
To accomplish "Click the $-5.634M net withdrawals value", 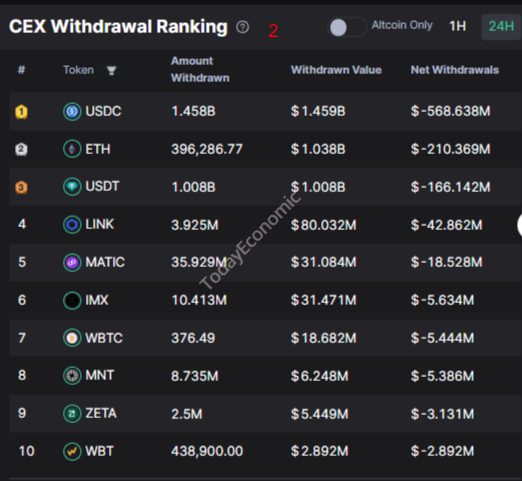I will 442,300.
